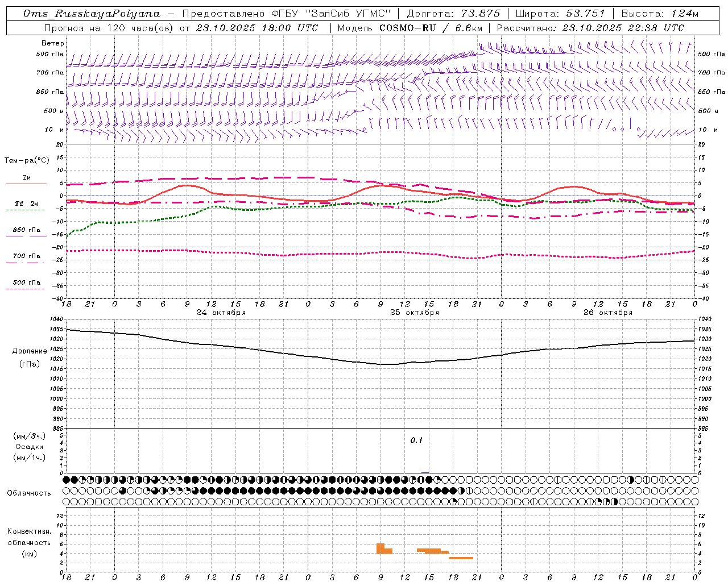Select the 'Модель COSMO-RU / 6.6км' model label
The height and width of the screenshot is (582, 728).
pos(409,28)
